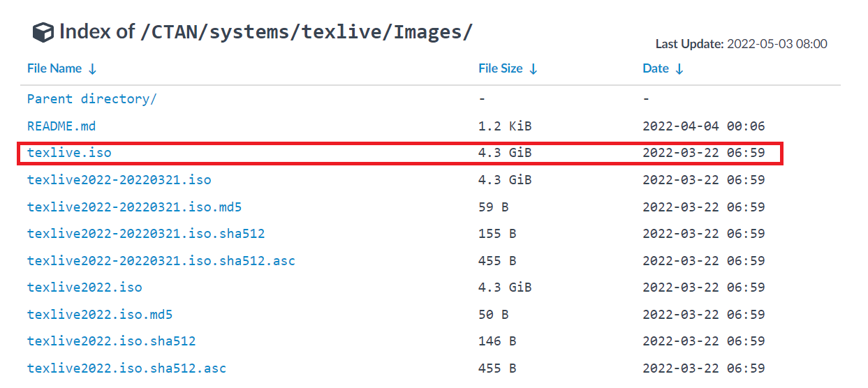Sort listing by File Size column
868x388 pixels.
500,68
